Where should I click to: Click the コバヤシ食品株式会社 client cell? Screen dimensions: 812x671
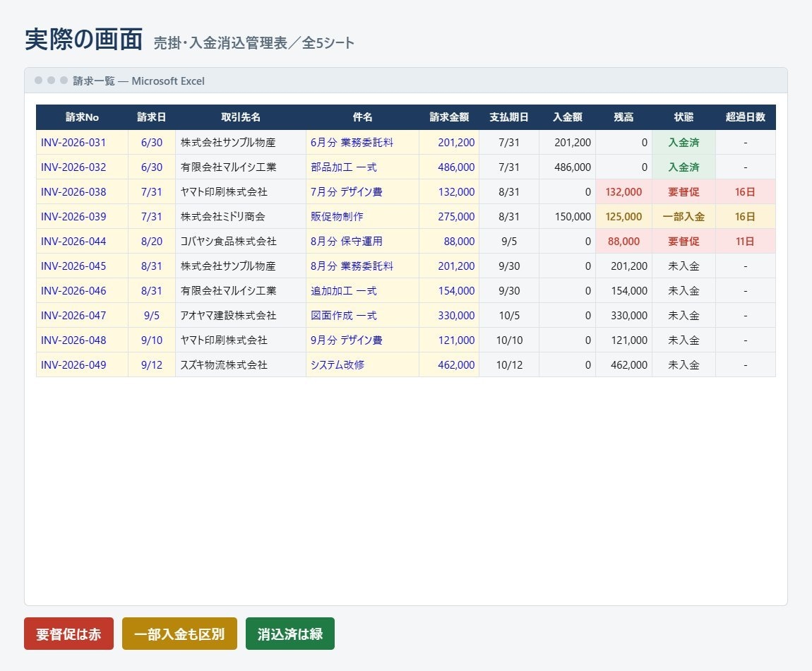coord(241,241)
